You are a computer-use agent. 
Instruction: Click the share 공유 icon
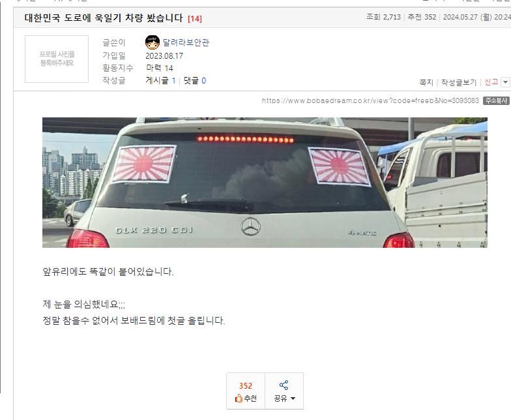coord(284,385)
